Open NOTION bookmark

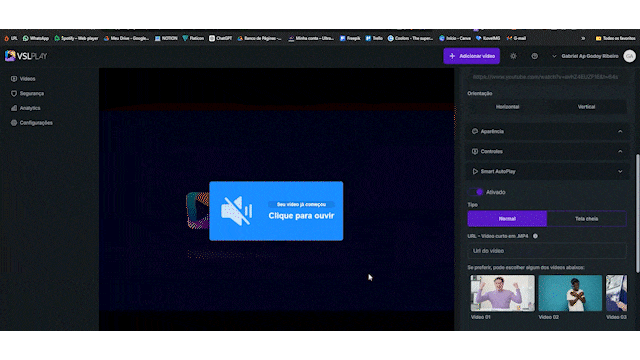166,38
